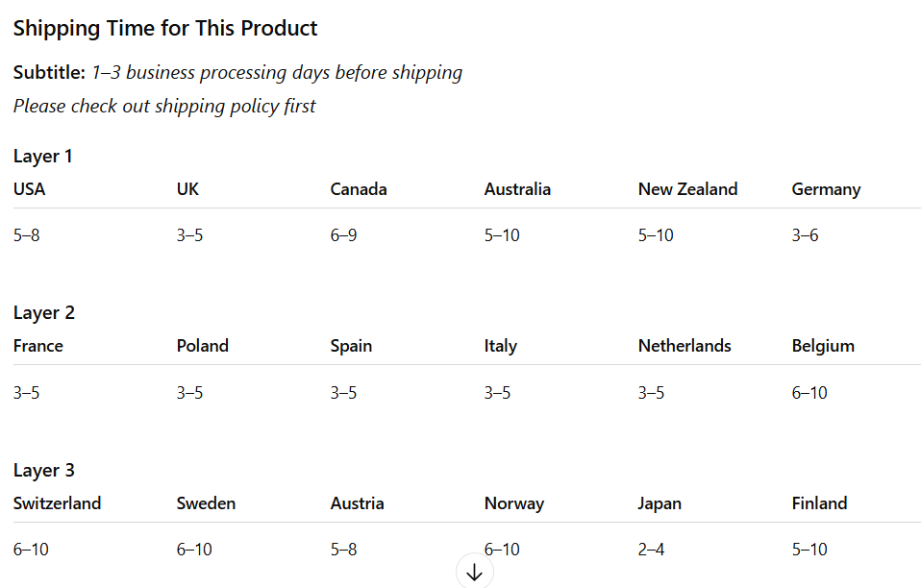Click Japan's shipping time value 2–4
This screenshot has height=588, width=921.
pyautogui.click(x=651, y=550)
